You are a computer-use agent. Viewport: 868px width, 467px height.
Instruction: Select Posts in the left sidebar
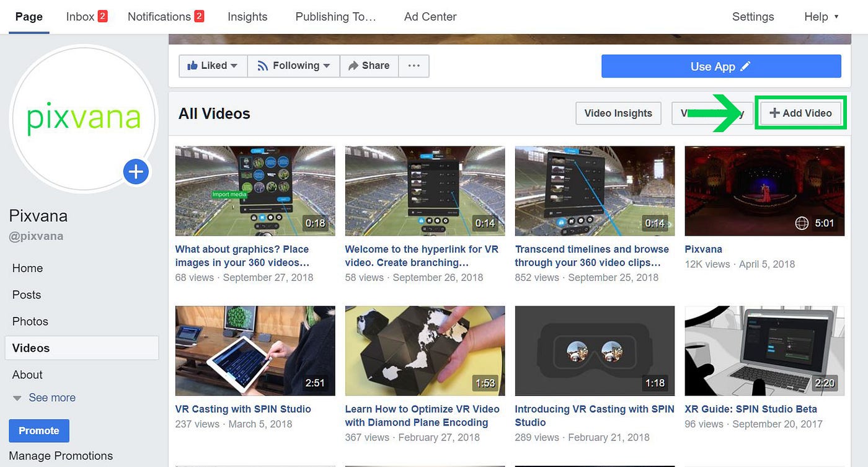tap(27, 295)
